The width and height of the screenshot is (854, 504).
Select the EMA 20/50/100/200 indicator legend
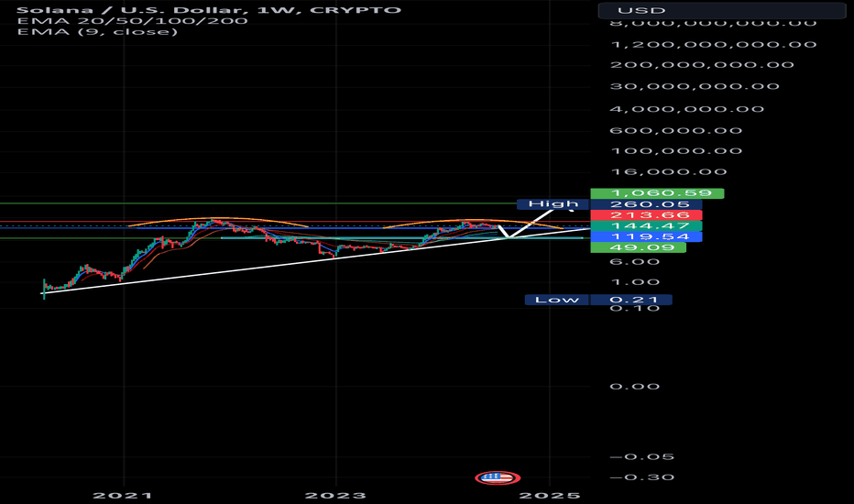132,21
